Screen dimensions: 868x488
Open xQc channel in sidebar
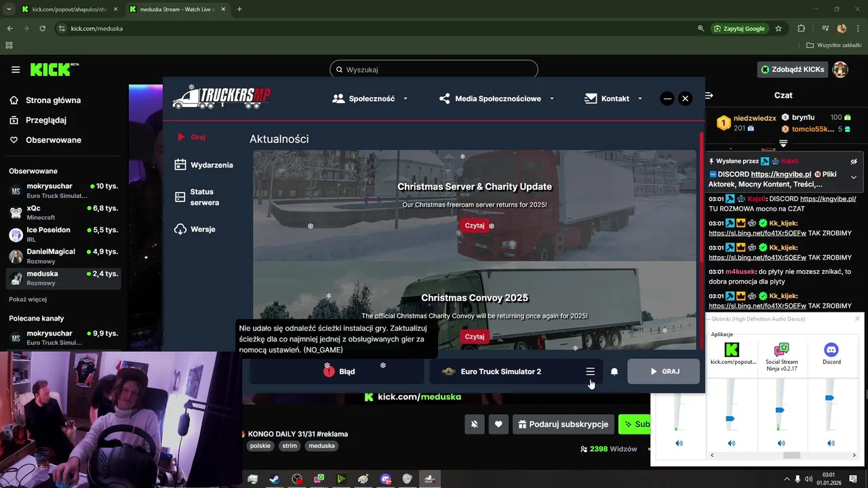pyautogui.click(x=64, y=212)
